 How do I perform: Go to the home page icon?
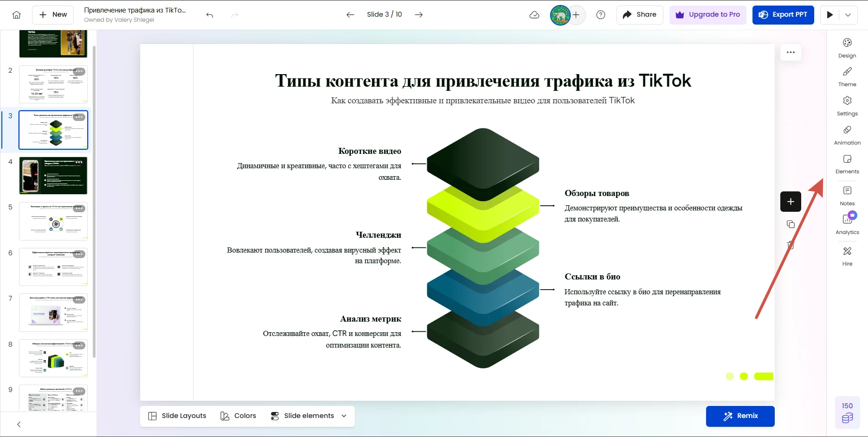[x=16, y=15]
